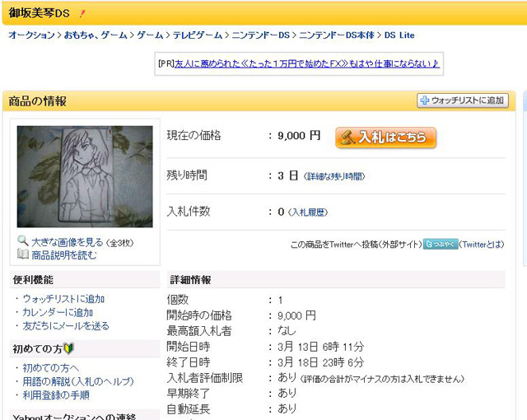This screenshot has width=527, height=420.
Task: Click the 詳細情報 section heading
Action: point(190,279)
